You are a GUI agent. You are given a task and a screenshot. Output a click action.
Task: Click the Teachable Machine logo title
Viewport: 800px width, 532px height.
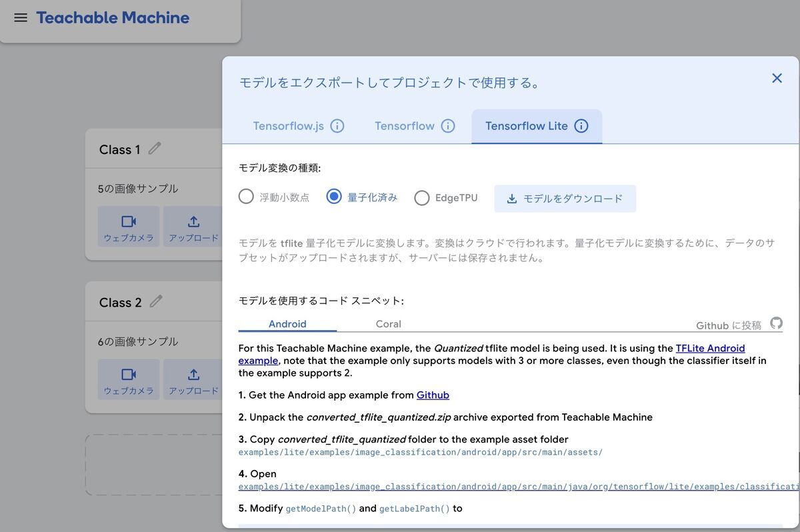pyautogui.click(x=113, y=18)
